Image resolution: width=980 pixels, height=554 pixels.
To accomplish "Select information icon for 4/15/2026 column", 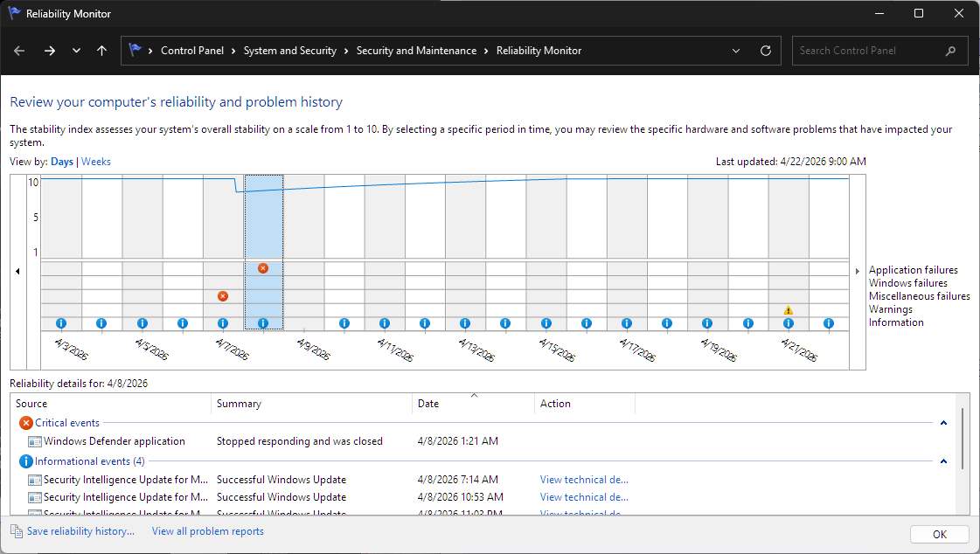I will point(546,323).
